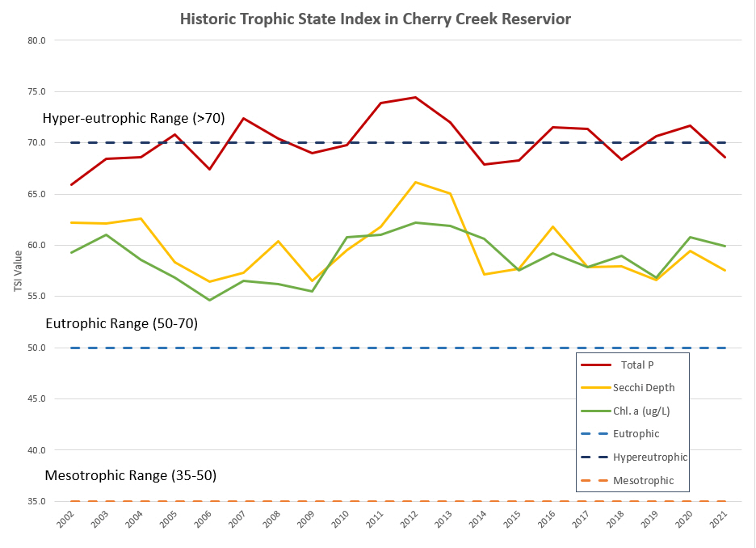Click the Chl. a end point at 2021

[724, 246]
